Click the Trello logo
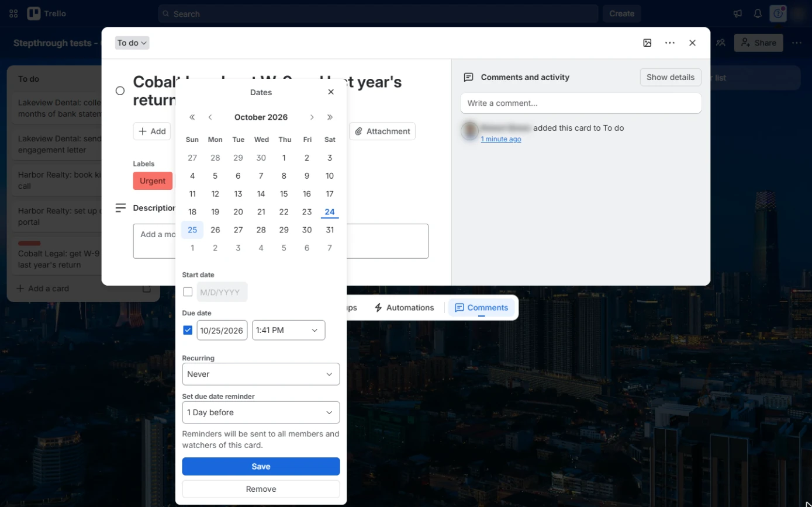 click(47, 13)
